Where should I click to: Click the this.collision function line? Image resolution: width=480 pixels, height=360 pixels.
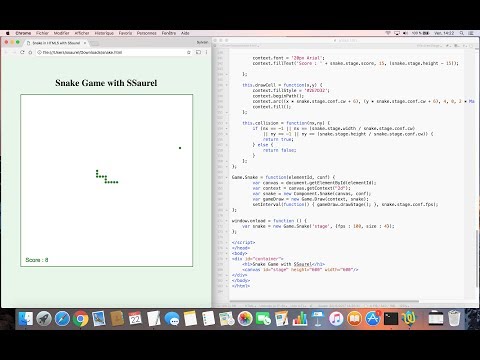pyautogui.click(x=286, y=123)
